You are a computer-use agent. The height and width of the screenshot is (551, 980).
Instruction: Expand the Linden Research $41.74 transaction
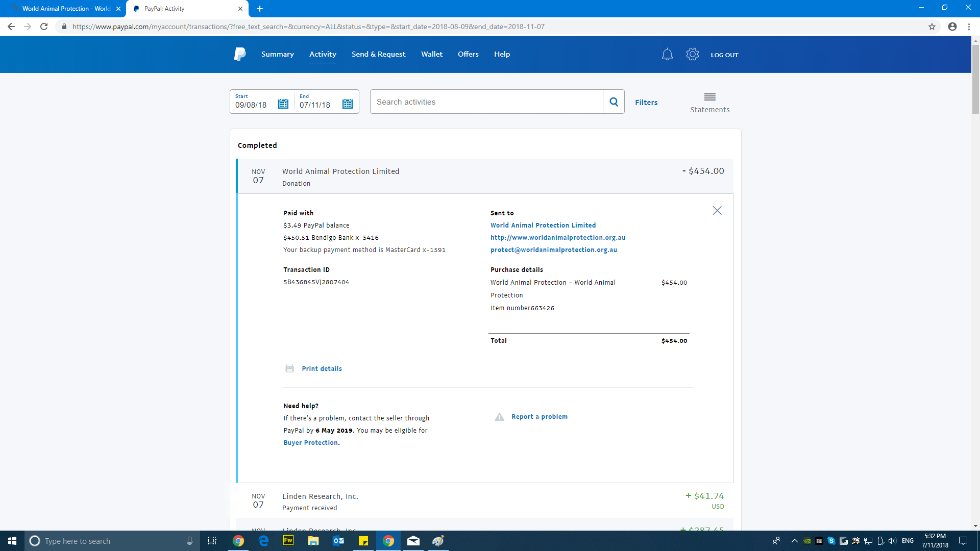point(485,501)
